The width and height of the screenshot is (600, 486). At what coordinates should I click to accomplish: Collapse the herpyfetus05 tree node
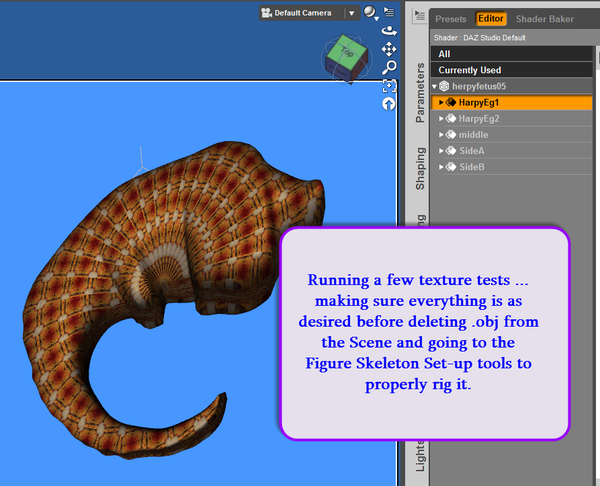point(435,86)
